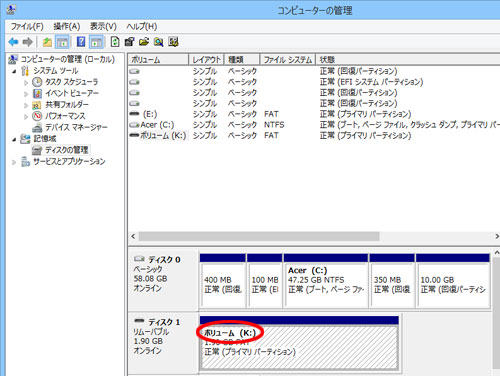Click the last toolbar icon on the right
The width and height of the screenshot is (500, 376).
tap(173, 42)
